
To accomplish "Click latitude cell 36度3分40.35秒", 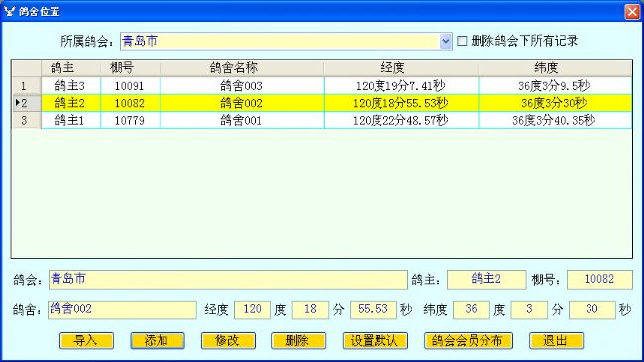I will 555,121.
